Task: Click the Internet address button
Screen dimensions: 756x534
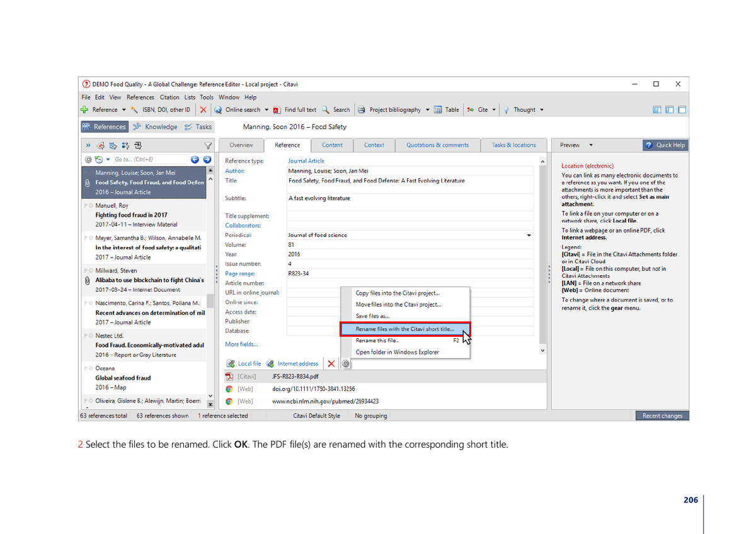Action: point(292,363)
